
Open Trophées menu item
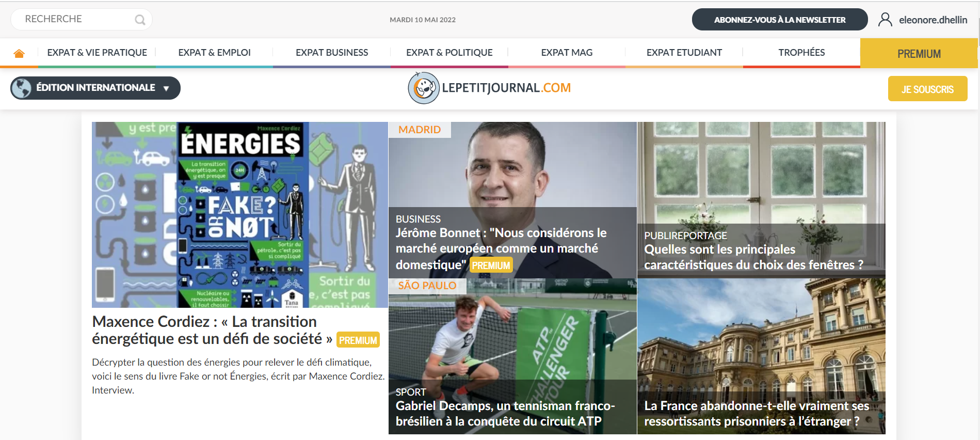coord(801,53)
